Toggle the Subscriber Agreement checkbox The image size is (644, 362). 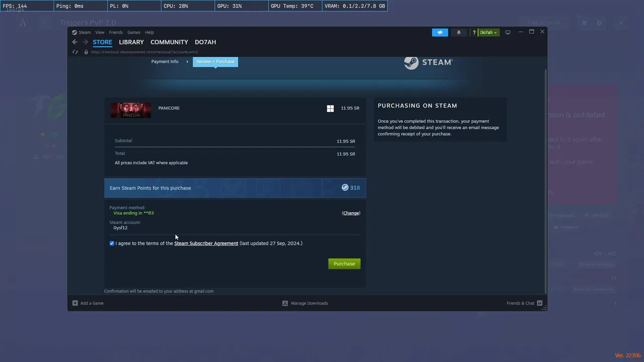click(x=112, y=243)
